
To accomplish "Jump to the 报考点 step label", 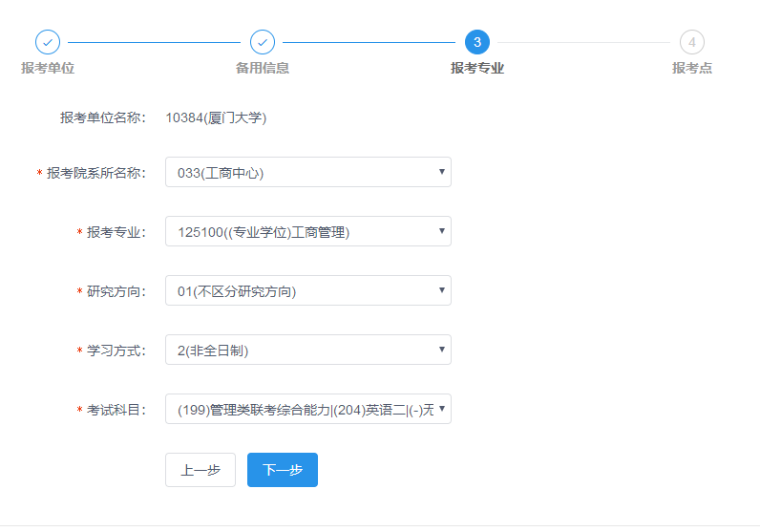I will tap(692, 69).
